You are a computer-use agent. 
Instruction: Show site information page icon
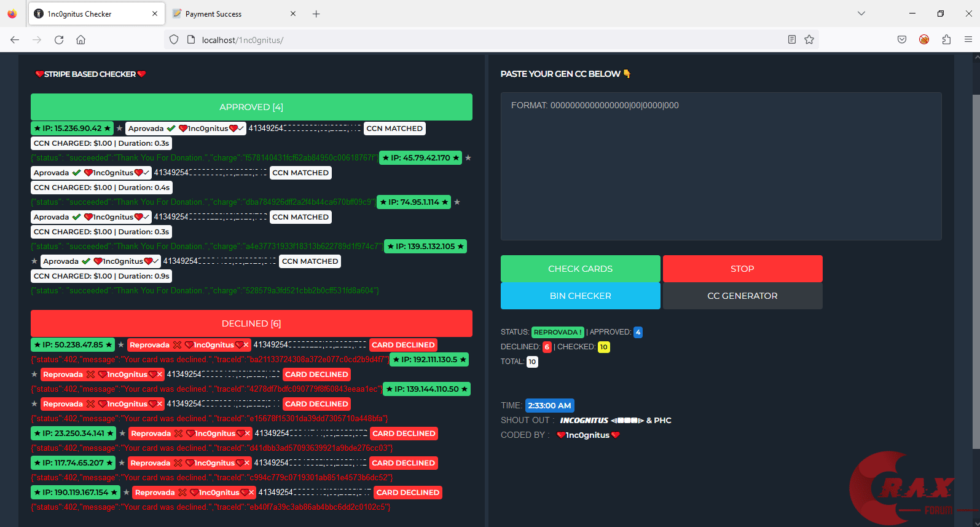tap(191, 40)
